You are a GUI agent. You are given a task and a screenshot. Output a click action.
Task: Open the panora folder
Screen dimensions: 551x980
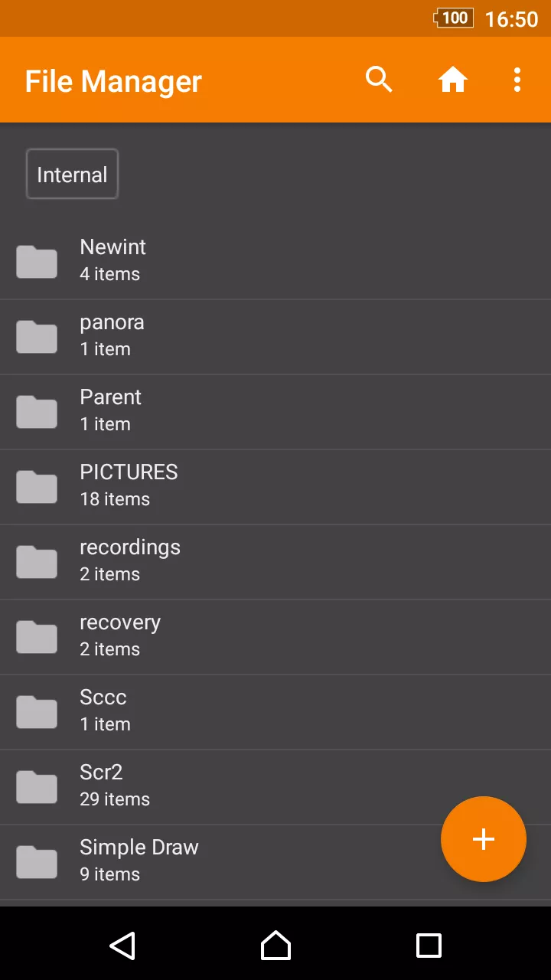click(x=275, y=337)
